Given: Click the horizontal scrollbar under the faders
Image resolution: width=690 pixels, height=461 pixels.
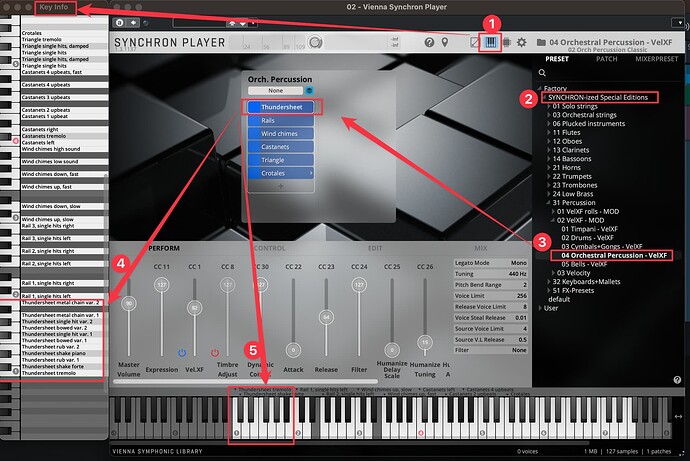Looking at the screenshot, I should point(245,381).
